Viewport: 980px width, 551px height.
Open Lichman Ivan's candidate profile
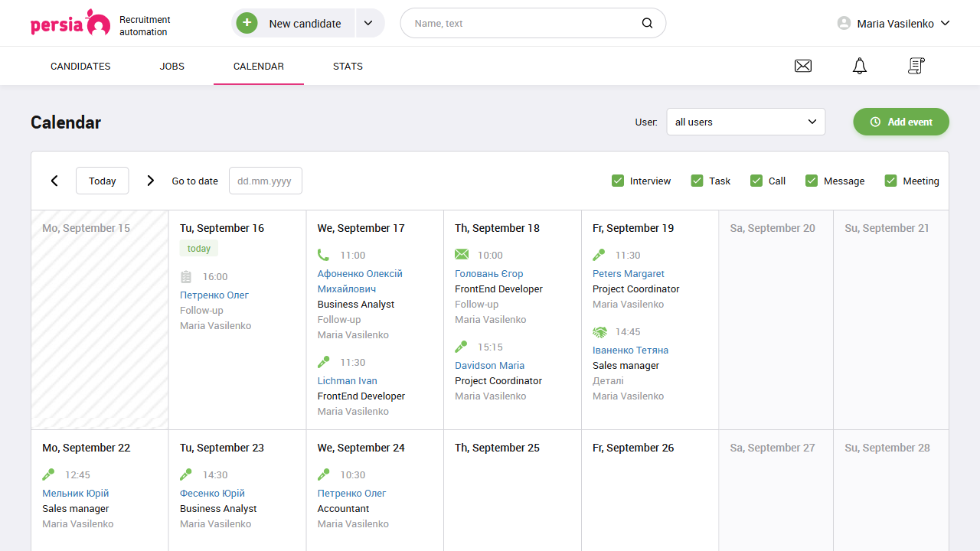tap(347, 380)
